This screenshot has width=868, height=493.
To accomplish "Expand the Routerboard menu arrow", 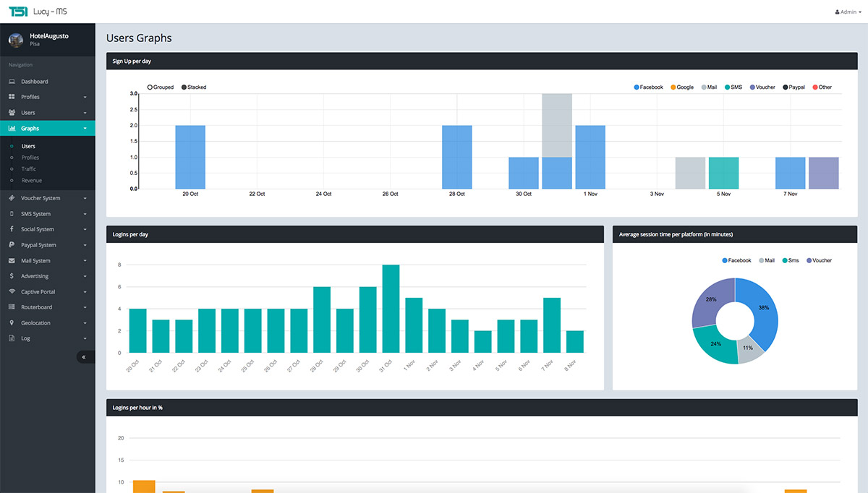I will point(85,308).
